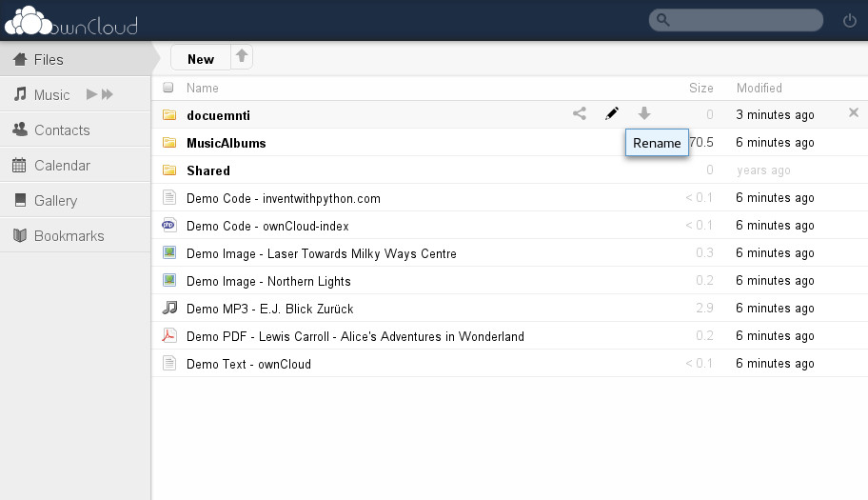868x500 pixels.
Task: Click the upload arrow button beside New
Action: (242, 56)
